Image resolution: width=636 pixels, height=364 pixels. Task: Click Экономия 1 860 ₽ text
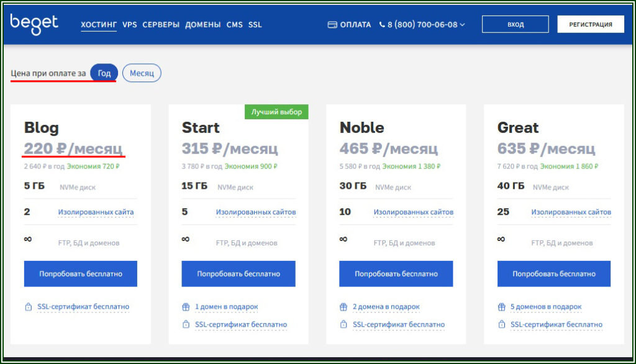(x=569, y=166)
